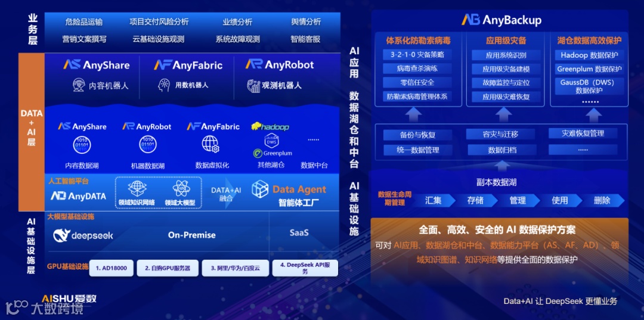Viewport: 644px width, 320px height.
Task: Click the GaussDB DWS database icon
Action: (x=272, y=140)
